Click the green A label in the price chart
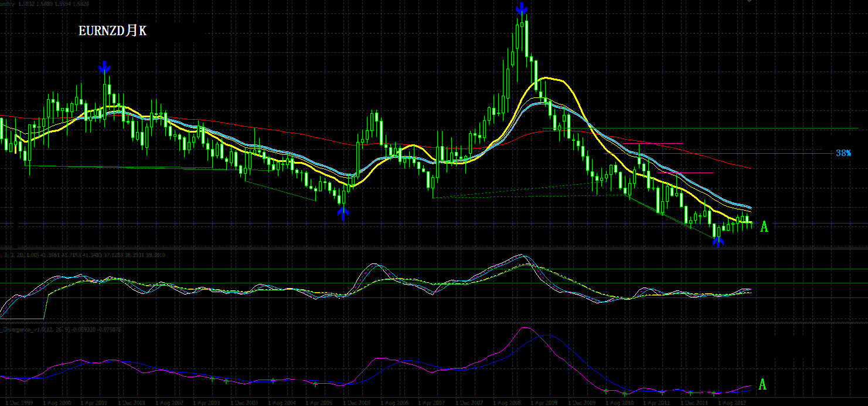 tap(764, 227)
